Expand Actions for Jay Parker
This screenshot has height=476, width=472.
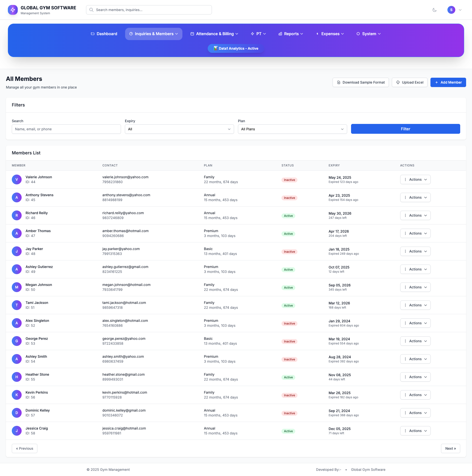[415, 251]
